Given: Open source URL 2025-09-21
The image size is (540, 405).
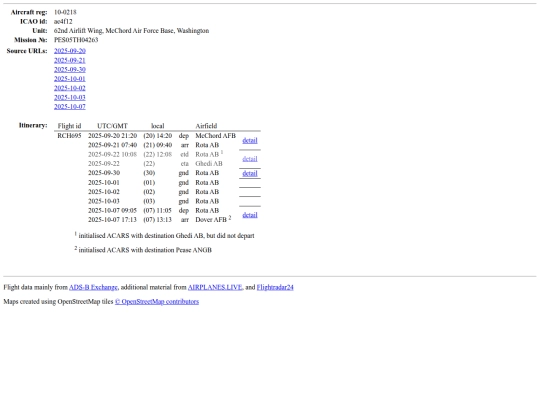Looking at the screenshot, I should click(x=70, y=60).
